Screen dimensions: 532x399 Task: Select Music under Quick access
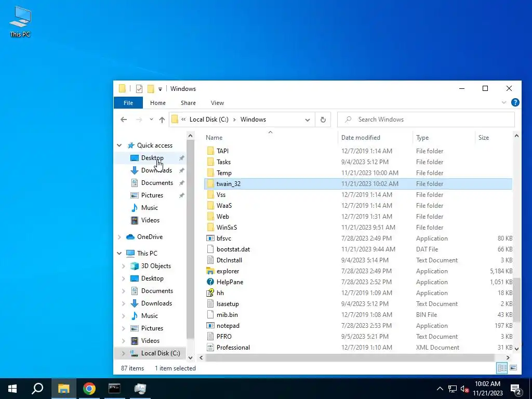tap(149, 208)
